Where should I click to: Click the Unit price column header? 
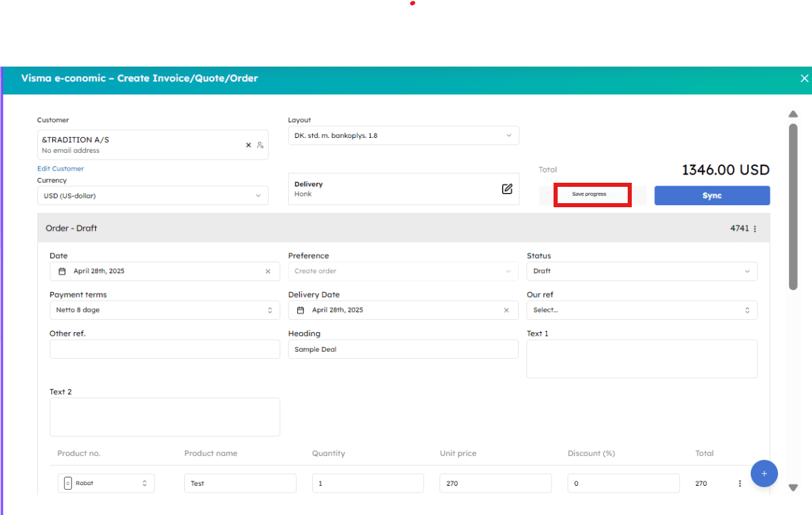click(458, 453)
